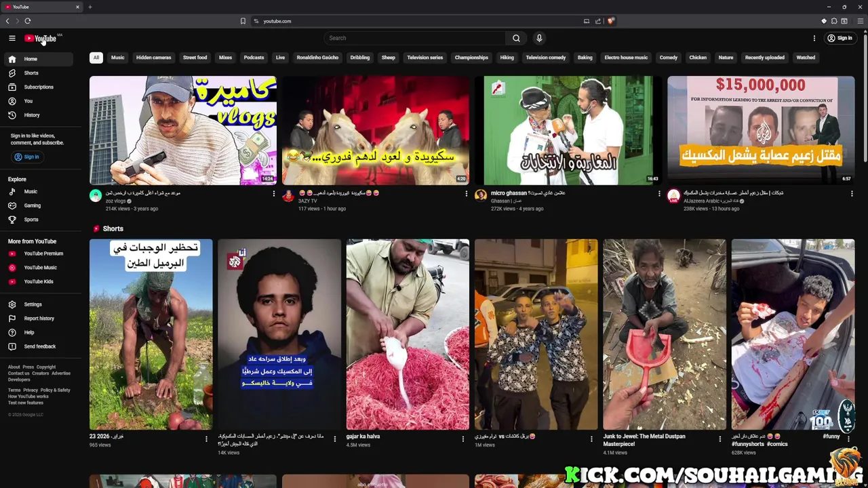Select the Music filter chip
This screenshot has width=868, height=488.
coord(118,58)
